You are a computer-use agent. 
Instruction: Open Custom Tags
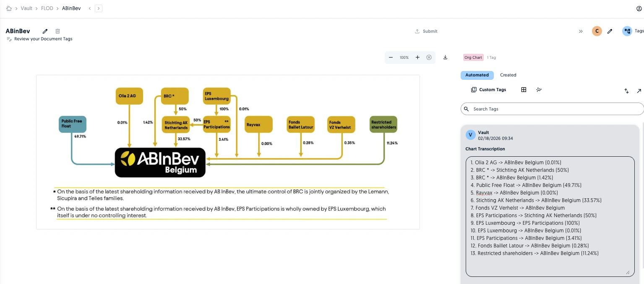coord(489,89)
